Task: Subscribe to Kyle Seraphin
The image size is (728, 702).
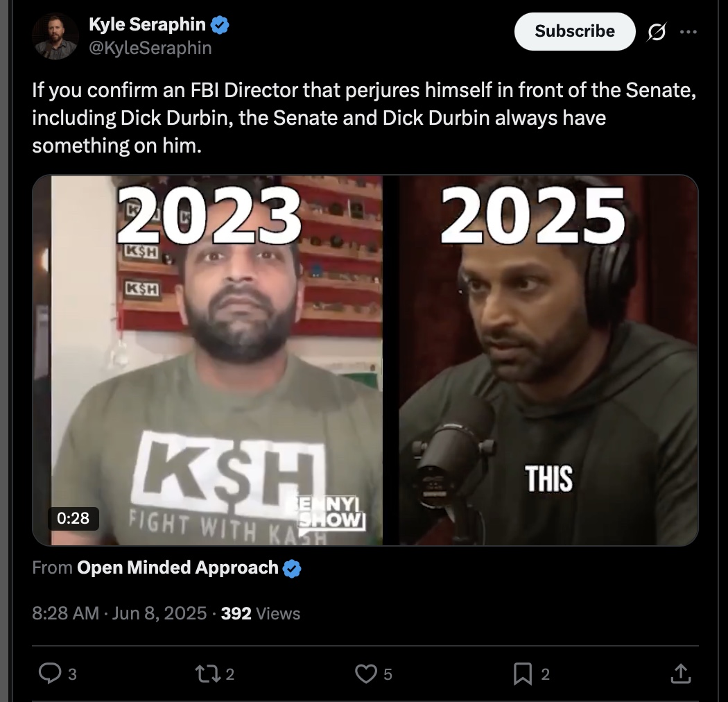Action: [x=575, y=31]
